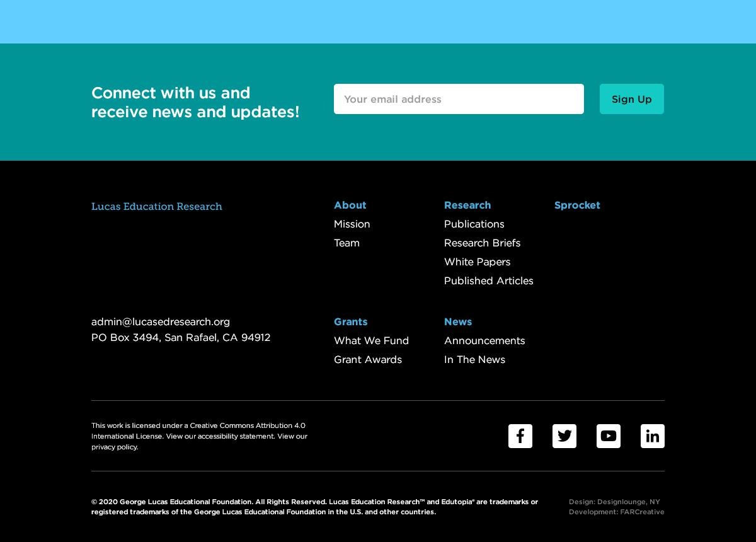756x542 pixels.
Task: Open the Research Briefs link
Action: click(483, 243)
